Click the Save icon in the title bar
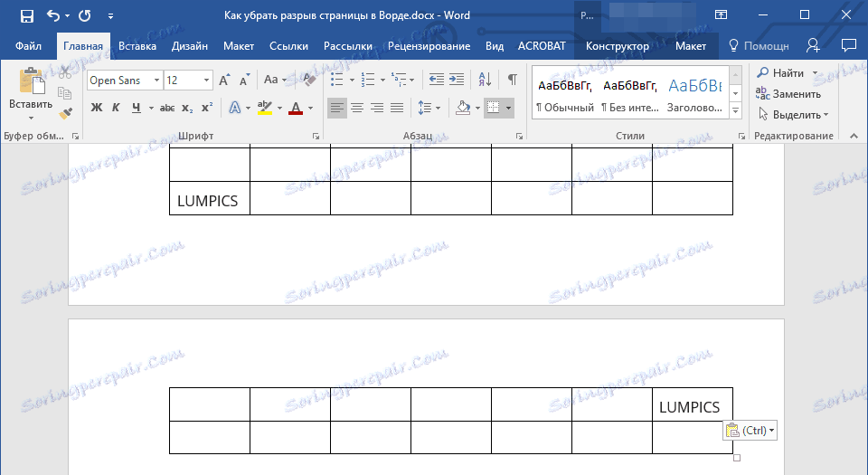The image size is (868, 475). coord(26,16)
